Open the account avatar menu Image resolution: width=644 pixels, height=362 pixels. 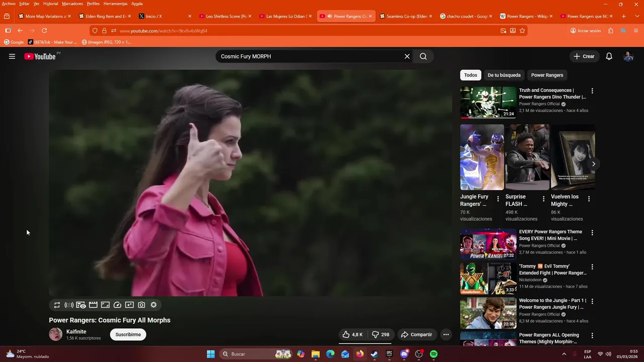point(628,56)
